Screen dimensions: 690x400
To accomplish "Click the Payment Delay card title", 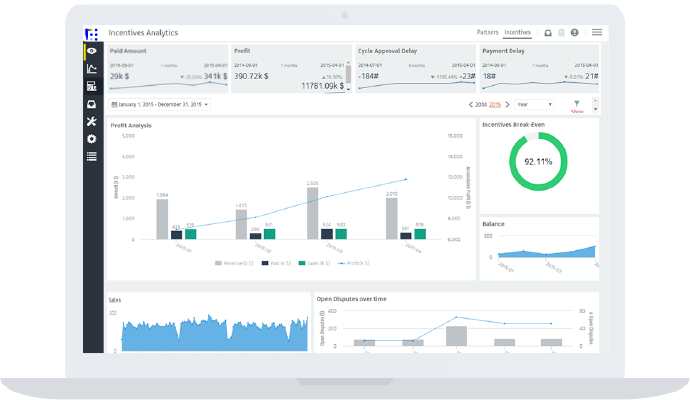I will coord(503,51).
